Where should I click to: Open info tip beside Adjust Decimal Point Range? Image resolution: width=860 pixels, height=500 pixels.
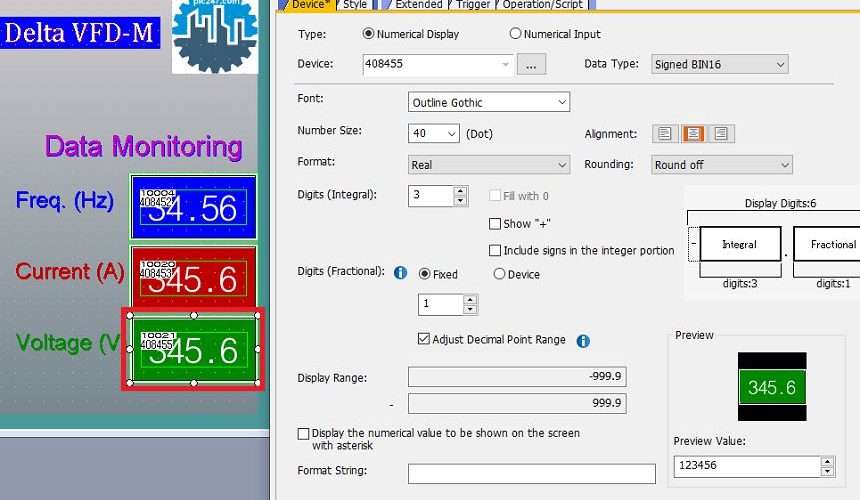(x=582, y=341)
